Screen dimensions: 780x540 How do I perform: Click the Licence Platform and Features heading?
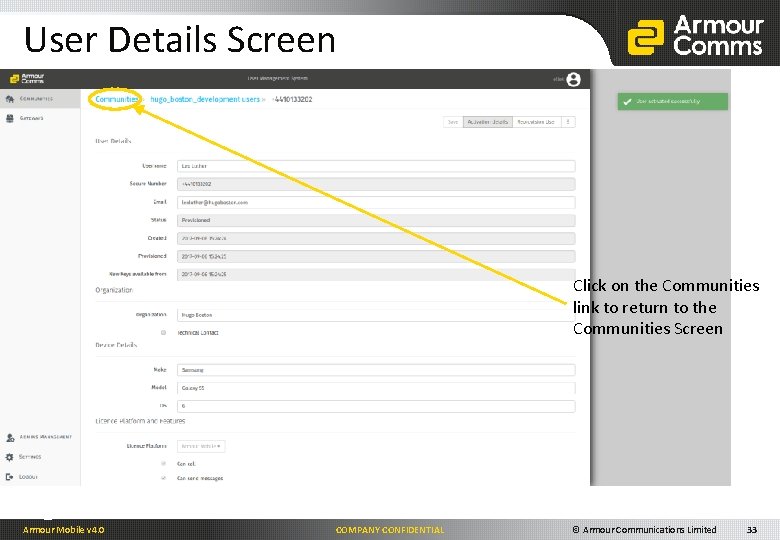140,421
